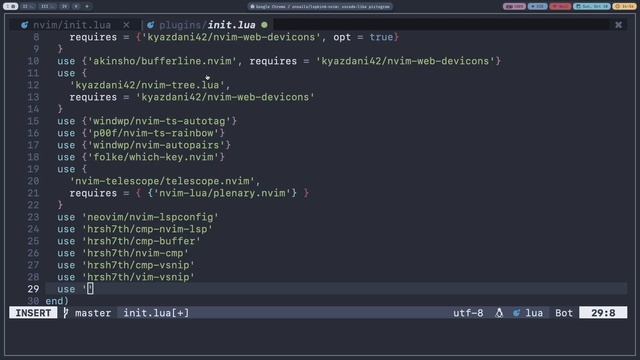Click the init.lua[+] filename in statusline
This screenshot has height=360, width=640.
[x=156, y=313]
